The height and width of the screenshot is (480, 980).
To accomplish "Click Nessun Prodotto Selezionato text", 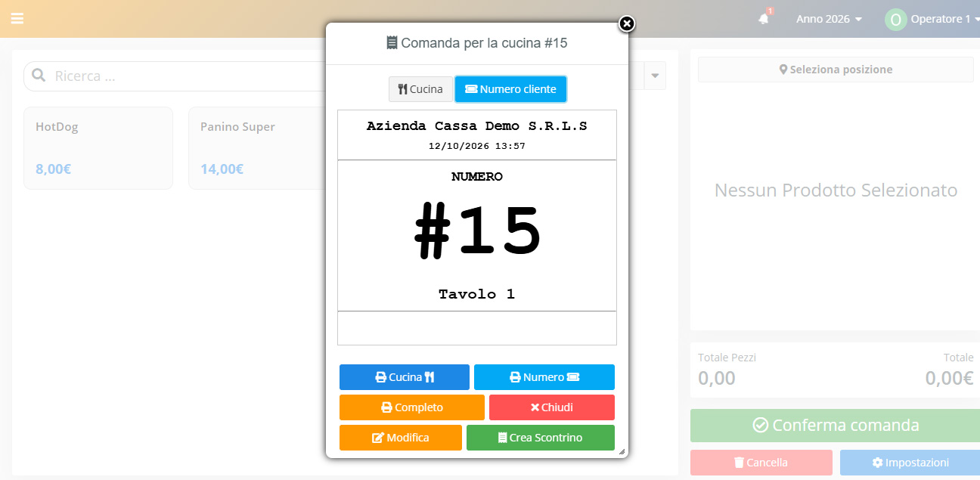I will tap(836, 190).
